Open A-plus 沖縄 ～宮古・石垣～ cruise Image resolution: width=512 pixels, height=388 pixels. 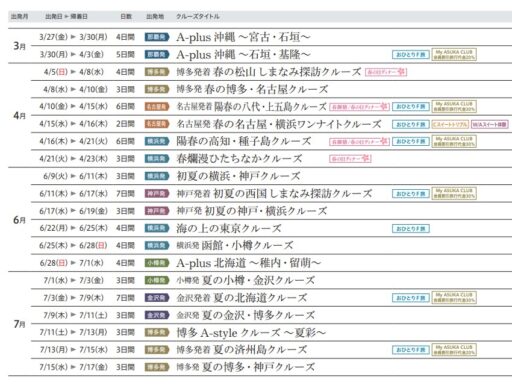coord(244,37)
